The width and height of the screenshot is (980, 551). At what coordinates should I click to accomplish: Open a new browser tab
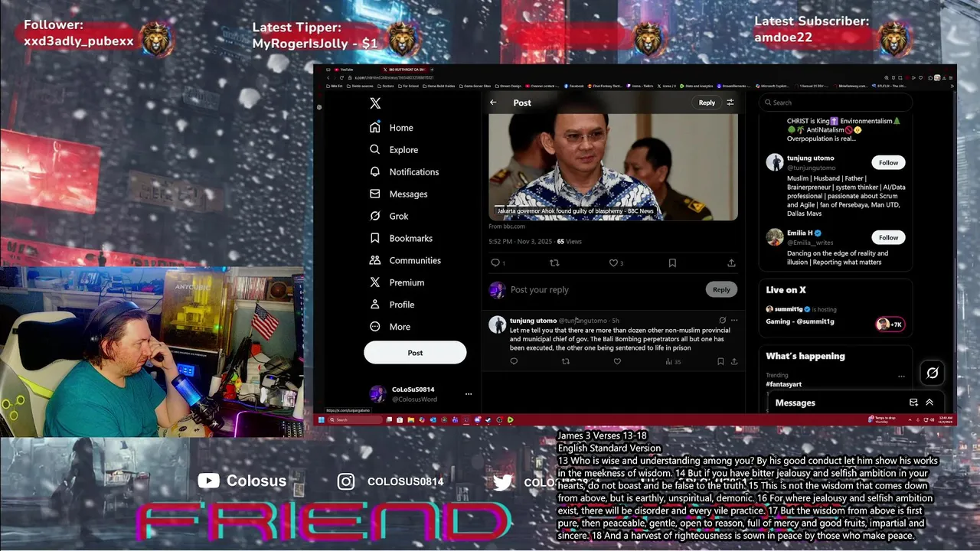click(432, 70)
